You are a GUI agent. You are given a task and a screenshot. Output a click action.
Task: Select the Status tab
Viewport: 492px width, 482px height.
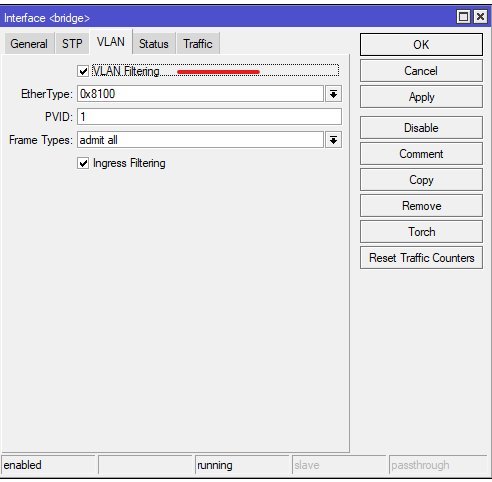(x=154, y=44)
